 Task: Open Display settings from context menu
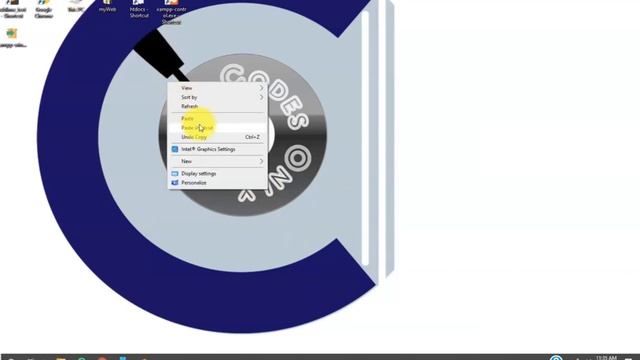218,173
